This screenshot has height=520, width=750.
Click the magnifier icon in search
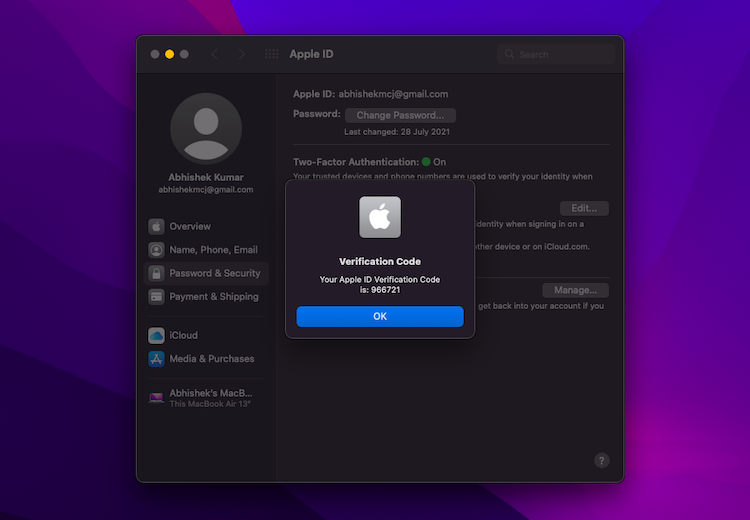point(509,54)
